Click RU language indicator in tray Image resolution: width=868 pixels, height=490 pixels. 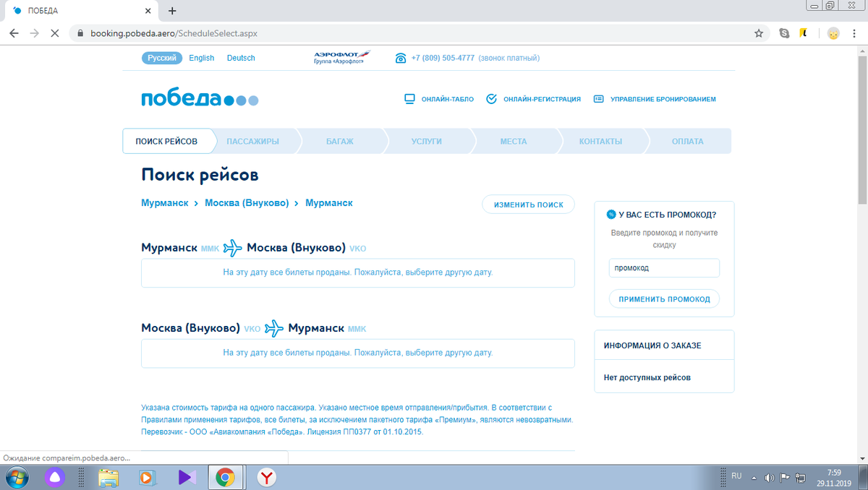(x=736, y=476)
